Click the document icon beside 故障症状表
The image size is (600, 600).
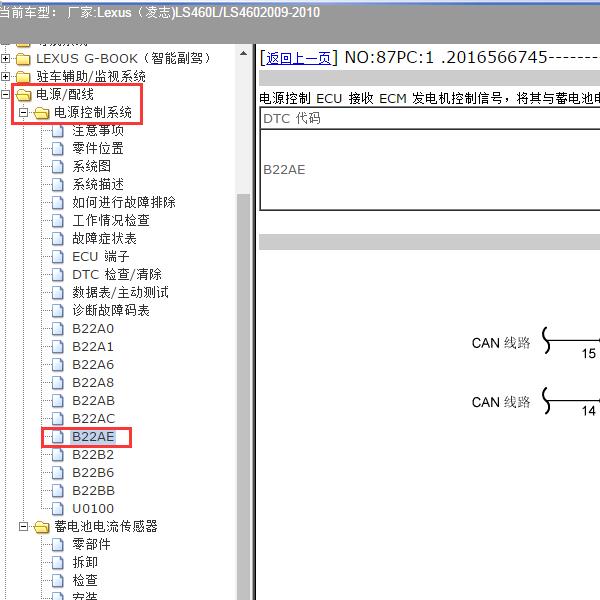click(x=58, y=239)
